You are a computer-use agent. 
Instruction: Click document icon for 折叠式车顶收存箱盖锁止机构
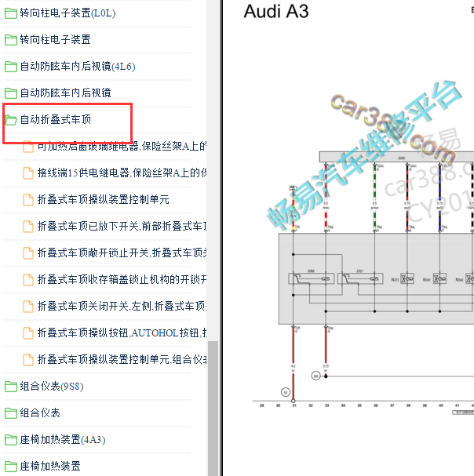tap(28, 280)
